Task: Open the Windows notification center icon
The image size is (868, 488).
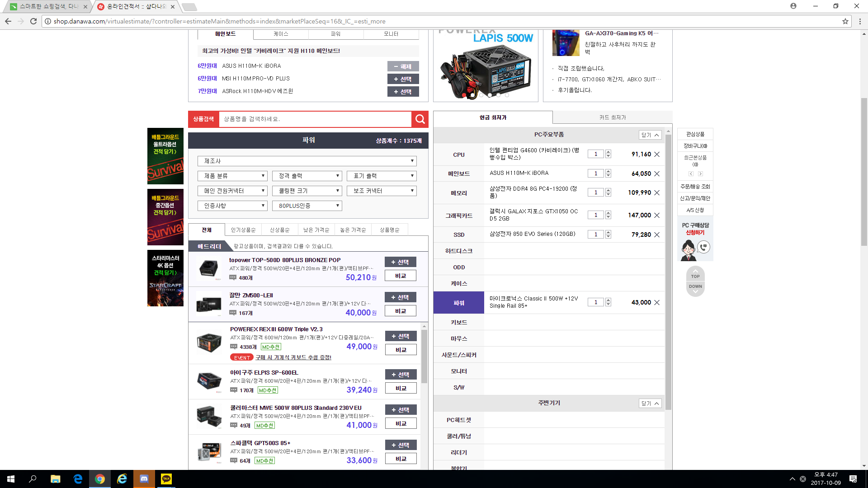Action: coord(853,479)
